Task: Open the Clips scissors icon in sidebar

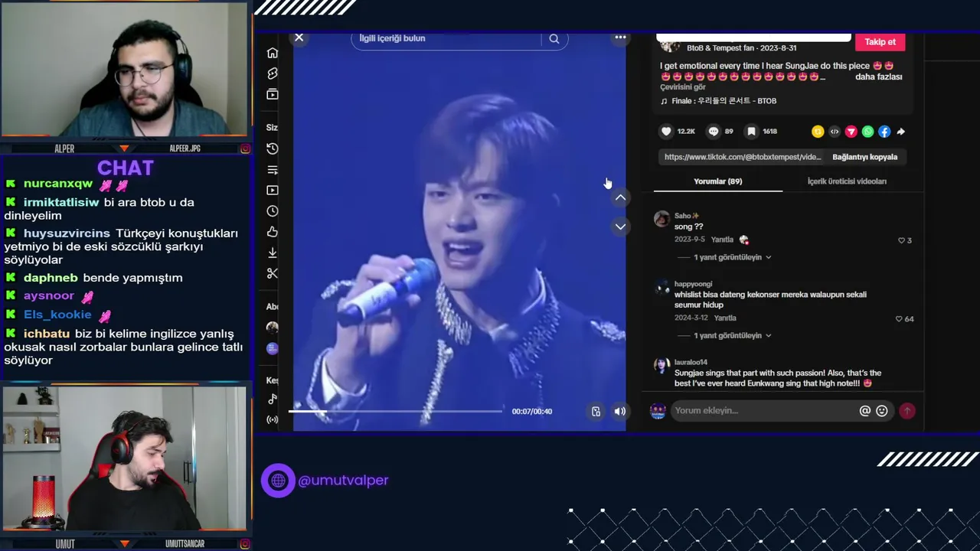Action: coord(273,273)
